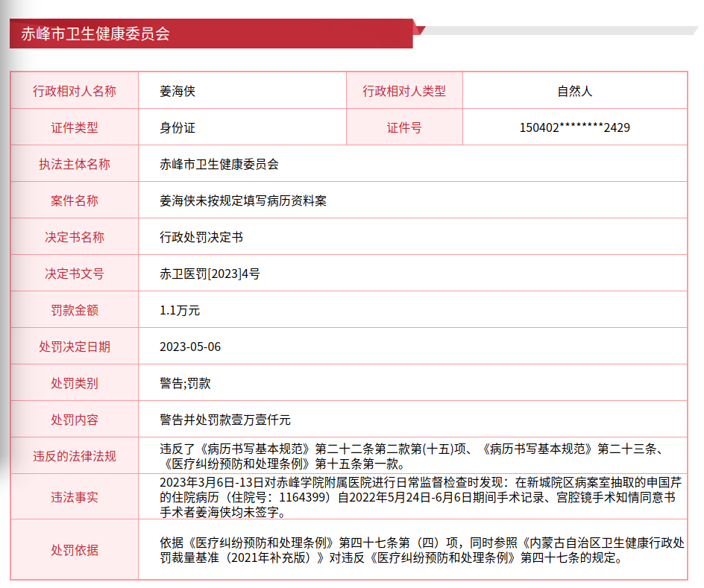Select the 决定书文号 label cell
The image size is (704, 588).
click(x=75, y=274)
